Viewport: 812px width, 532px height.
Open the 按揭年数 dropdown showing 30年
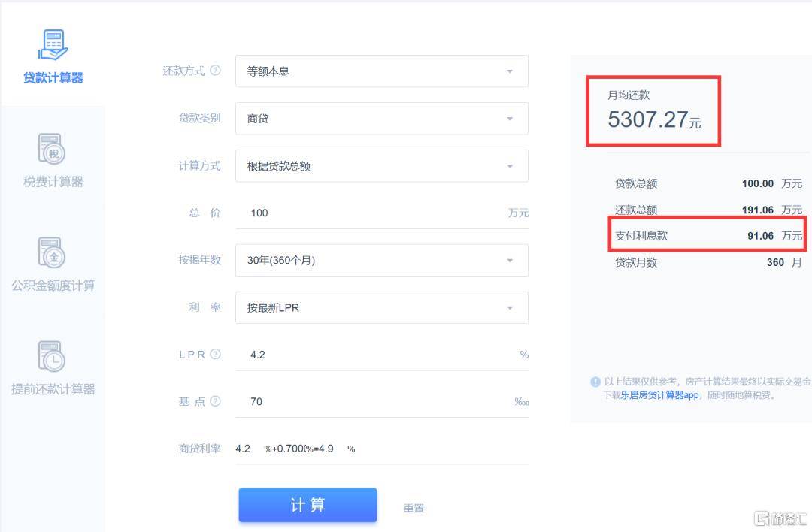pos(381,261)
